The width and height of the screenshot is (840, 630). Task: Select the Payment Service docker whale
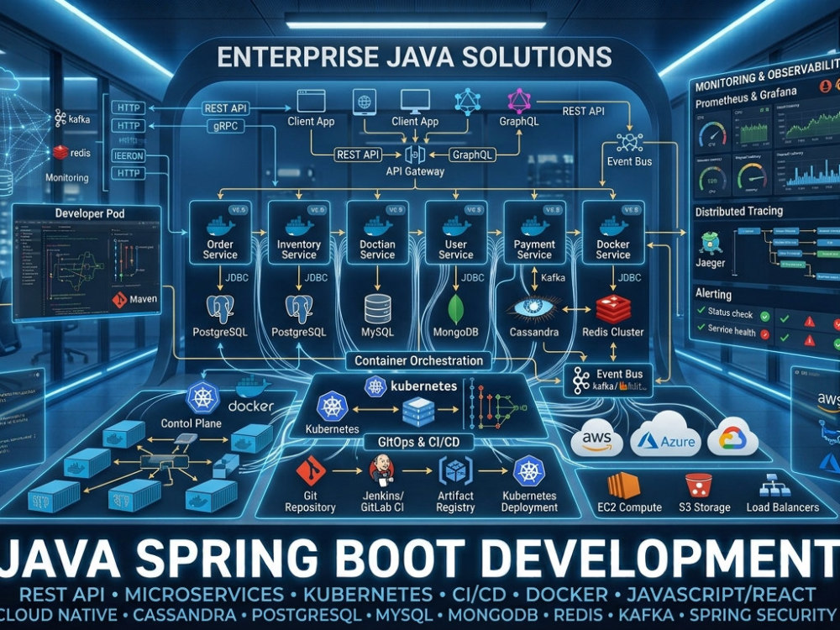point(534,226)
